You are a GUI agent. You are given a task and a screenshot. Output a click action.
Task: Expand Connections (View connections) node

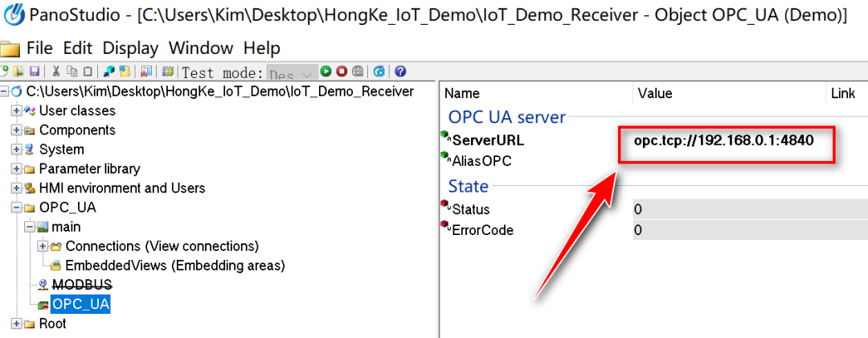click(42, 246)
